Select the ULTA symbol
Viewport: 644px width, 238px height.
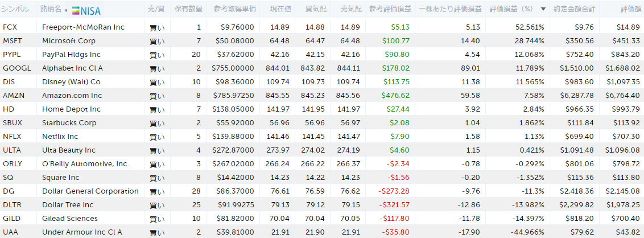point(11,150)
